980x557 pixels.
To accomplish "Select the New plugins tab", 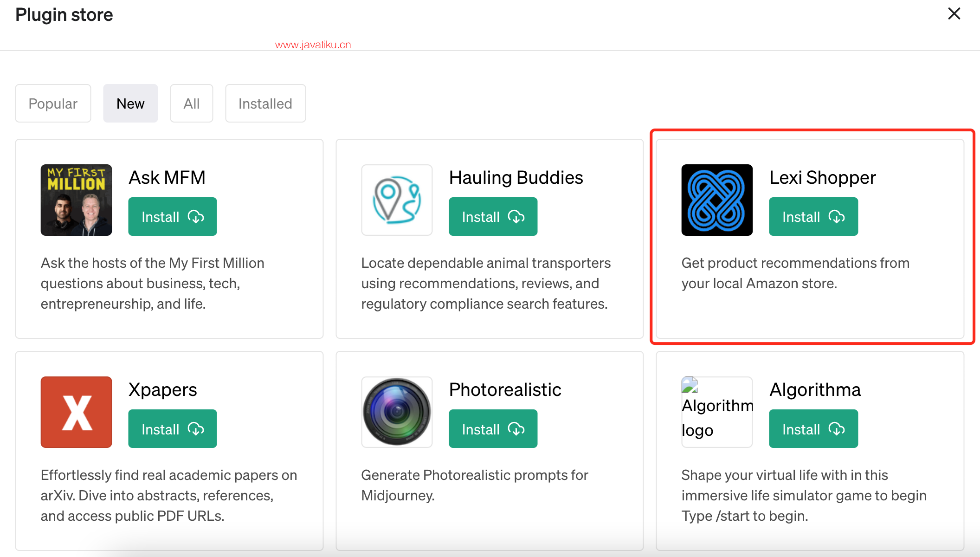I will pyautogui.click(x=130, y=104).
